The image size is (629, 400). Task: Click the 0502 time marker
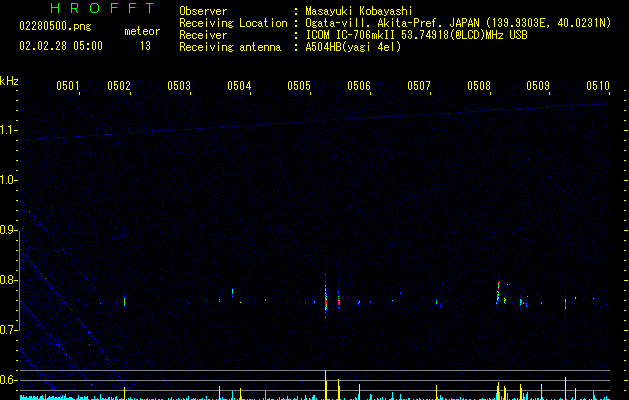click(x=119, y=85)
